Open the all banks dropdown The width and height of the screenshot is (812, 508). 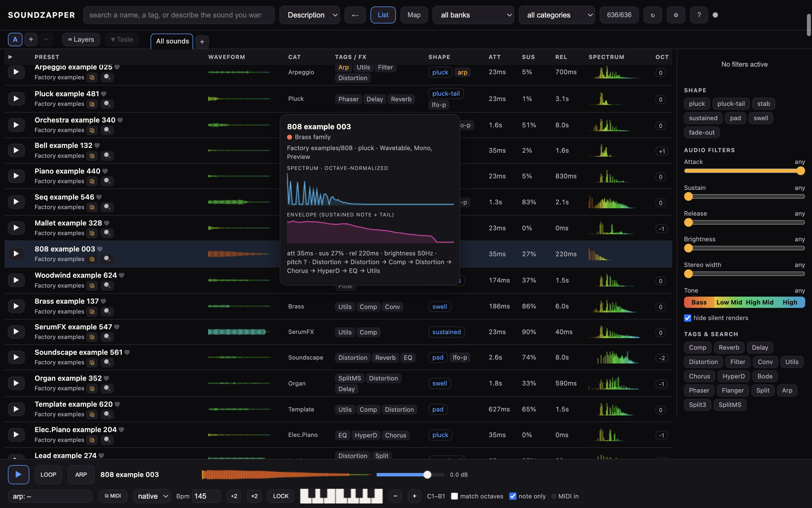click(x=473, y=15)
